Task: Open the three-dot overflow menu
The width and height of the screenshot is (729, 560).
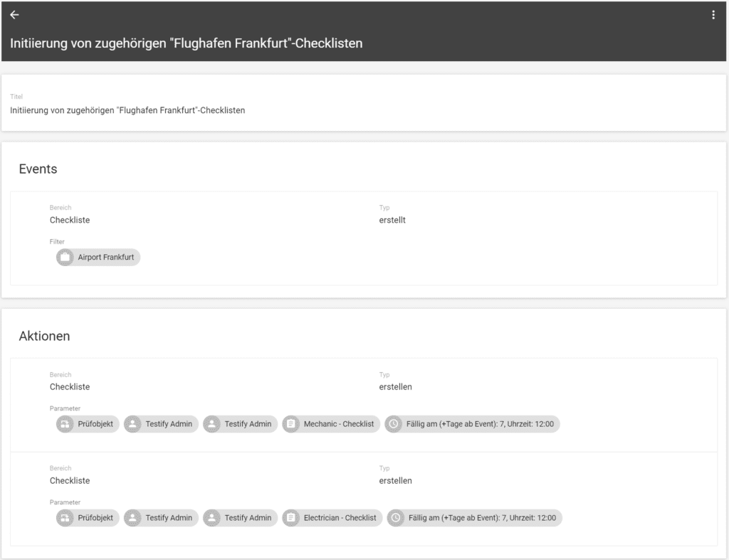Action: point(713,15)
